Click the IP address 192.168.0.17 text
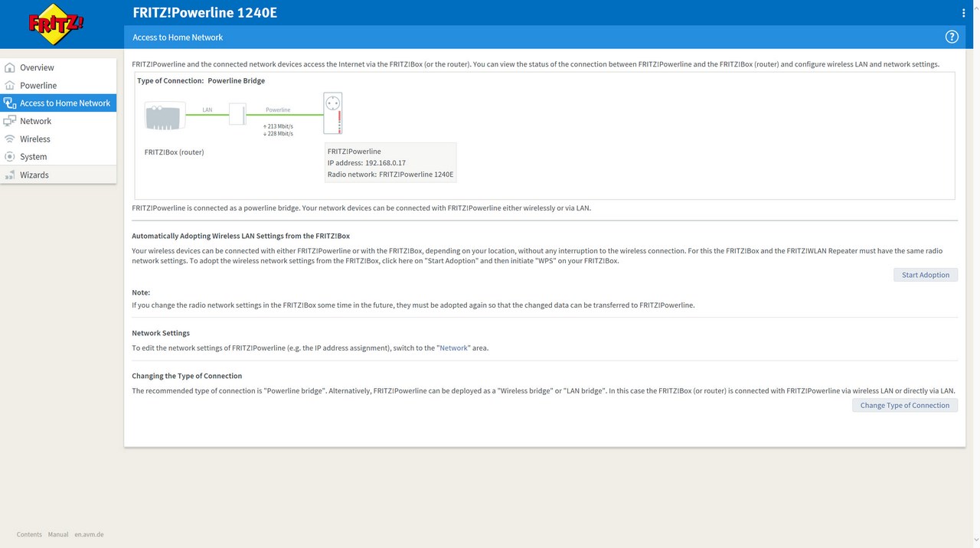980x548 pixels. pyautogui.click(x=367, y=163)
